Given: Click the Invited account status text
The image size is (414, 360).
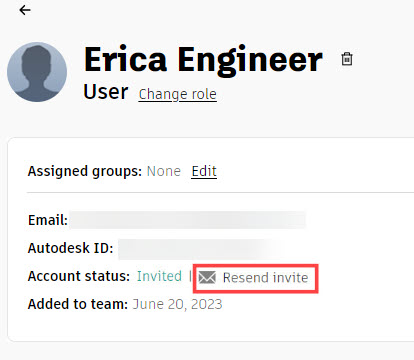Looking at the screenshot, I should click(159, 276).
